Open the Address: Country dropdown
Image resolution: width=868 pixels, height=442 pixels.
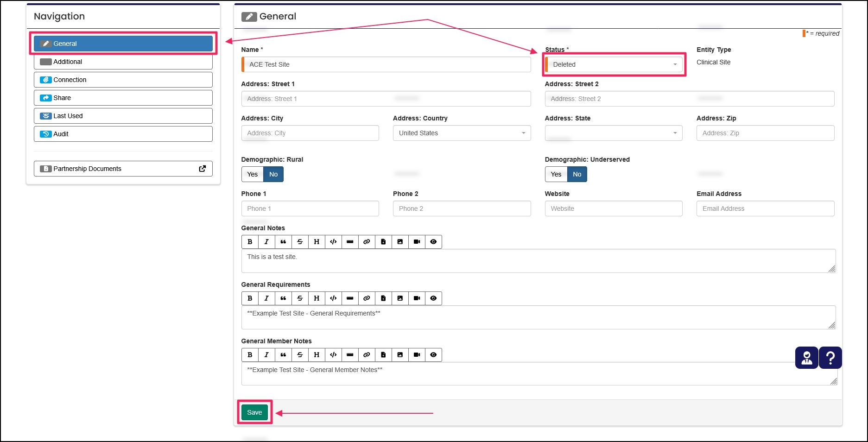pyautogui.click(x=462, y=133)
